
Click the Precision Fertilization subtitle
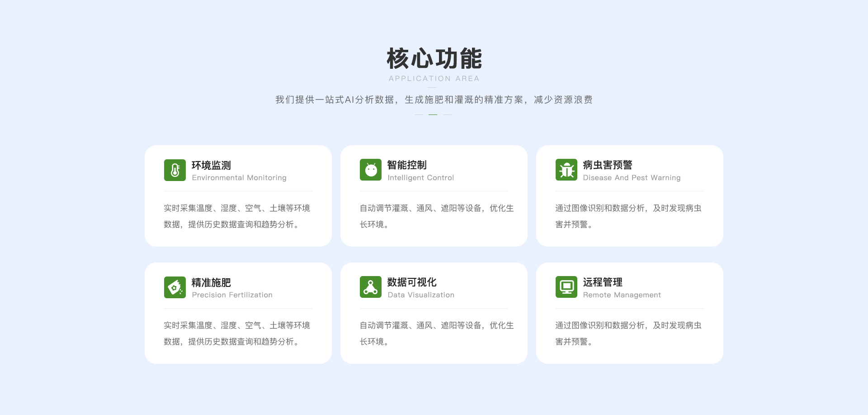tap(232, 295)
